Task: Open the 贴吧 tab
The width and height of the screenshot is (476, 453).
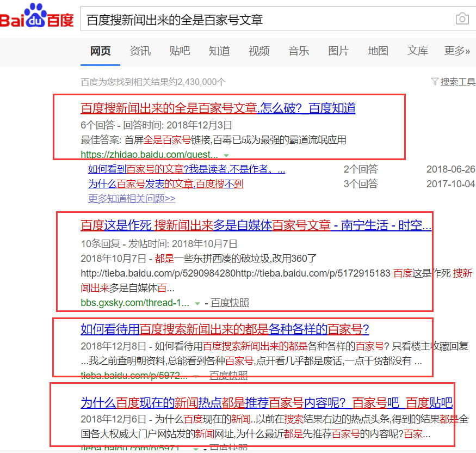Action: (x=180, y=51)
